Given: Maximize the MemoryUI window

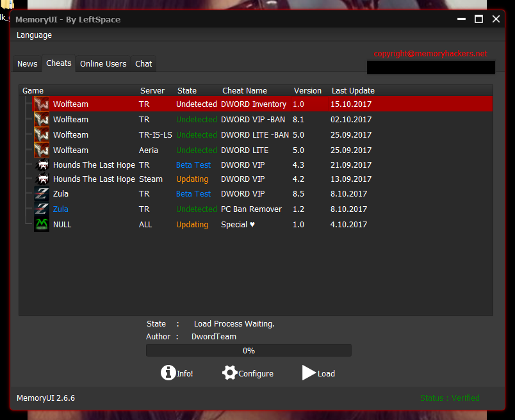Looking at the screenshot, I should point(479,19).
